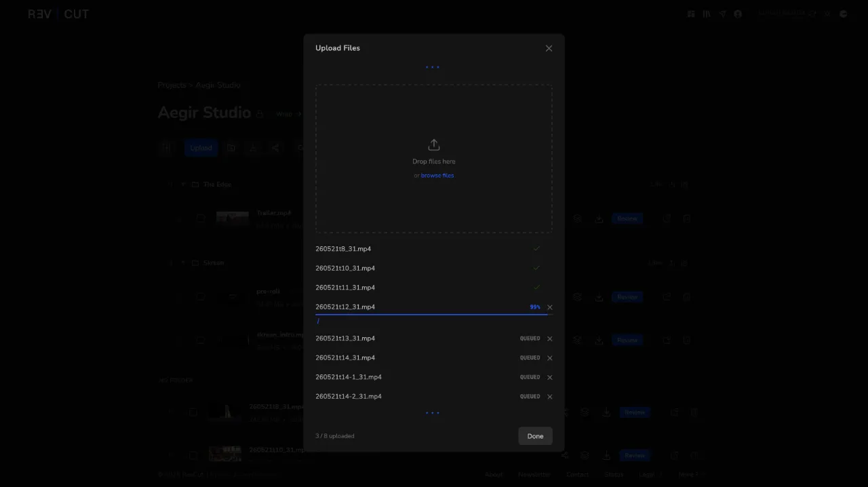The height and width of the screenshot is (487, 868).
Task: Click the send icon in header
Action: (723, 14)
